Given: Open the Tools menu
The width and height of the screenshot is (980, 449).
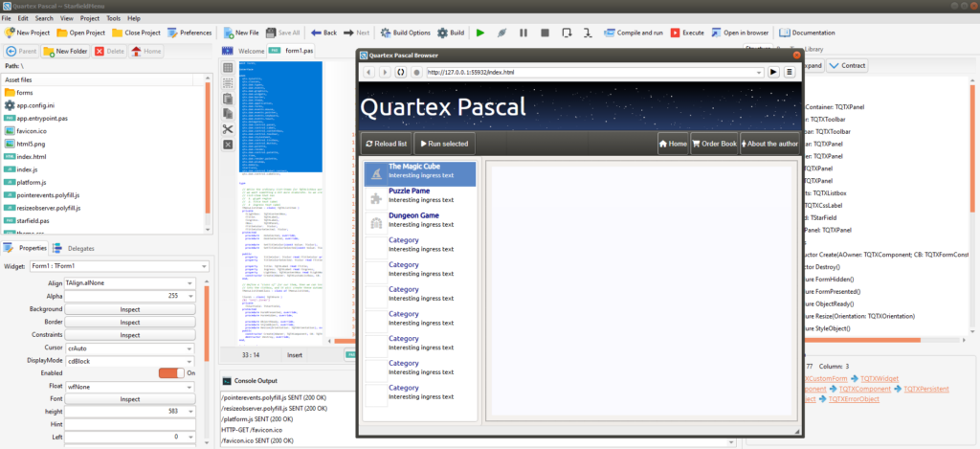Looking at the screenshot, I should (x=114, y=18).
